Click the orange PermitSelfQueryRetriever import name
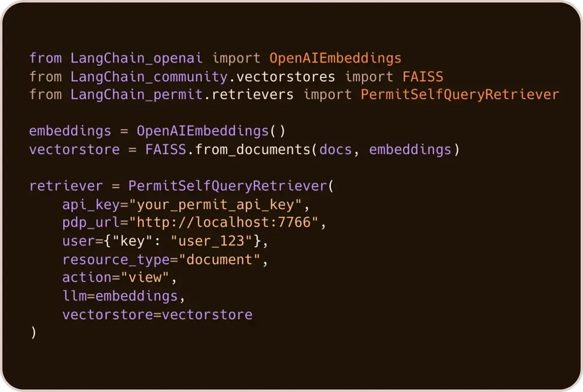Image resolution: width=583 pixels, height=392 pixels. [460, 95]
